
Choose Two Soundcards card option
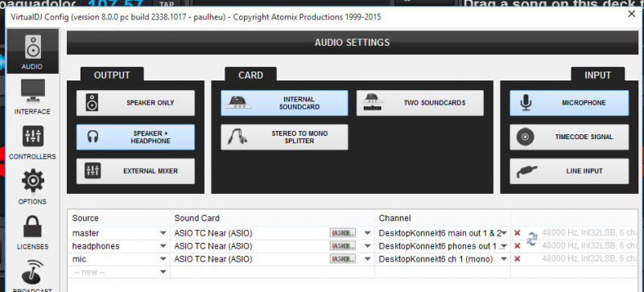(x=419, y=103)
